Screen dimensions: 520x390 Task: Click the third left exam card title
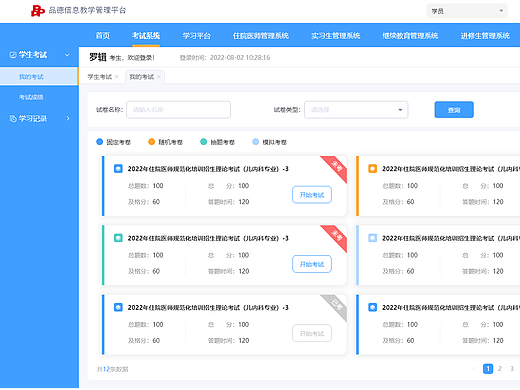point(208,308)
